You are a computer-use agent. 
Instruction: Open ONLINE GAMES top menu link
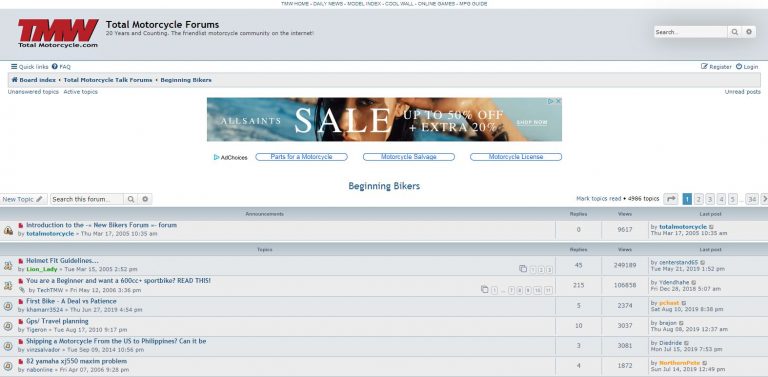(x=436, y=3)
